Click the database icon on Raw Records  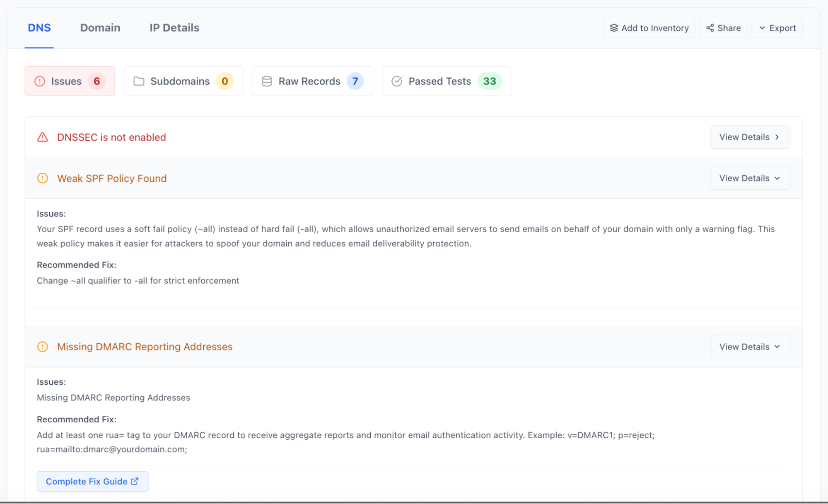point(267,81)
